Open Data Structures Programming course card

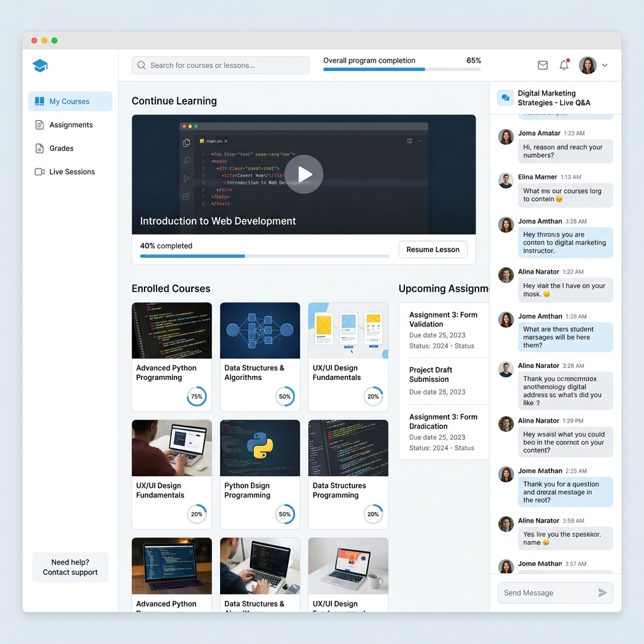(348, 474)
